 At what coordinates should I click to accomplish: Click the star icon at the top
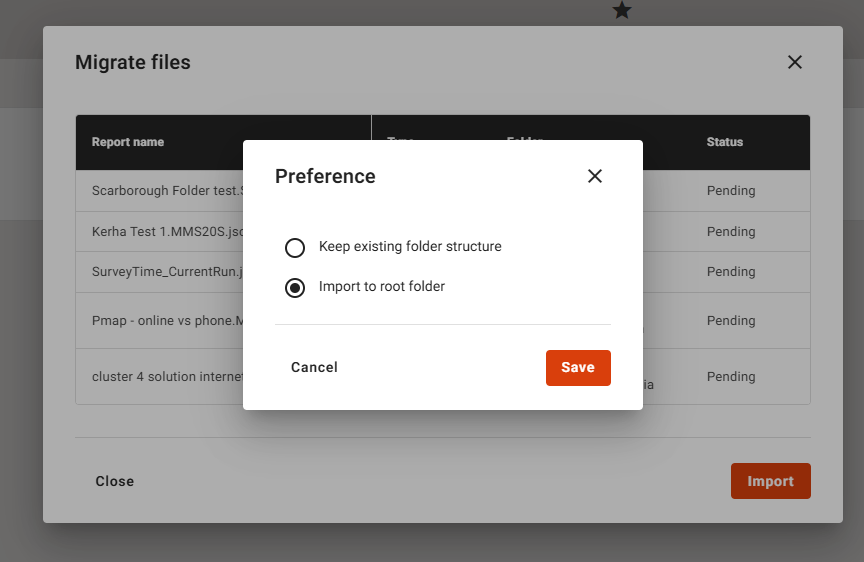(622, 11)
